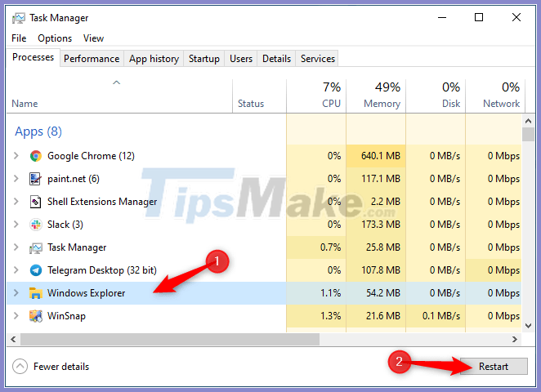541x392 pixels.
Task: Click the Apps (8) group heading
Action: point(38,131)
